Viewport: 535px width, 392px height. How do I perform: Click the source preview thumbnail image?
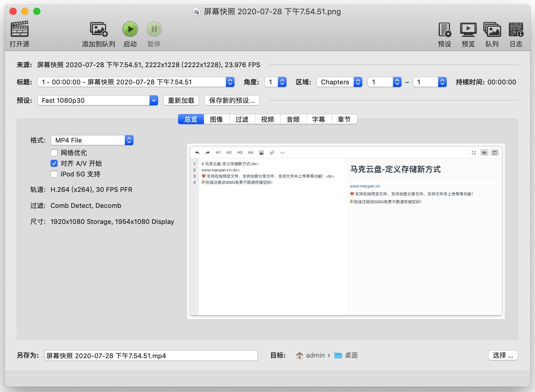(346, 231)
